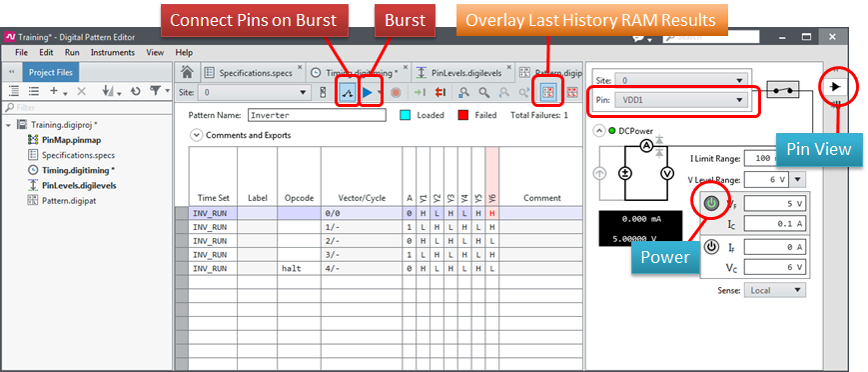Click the red arrows toolbar icon
Image resolution: width=868 pixels, height=372 pixels.
[x=440, y=93]
